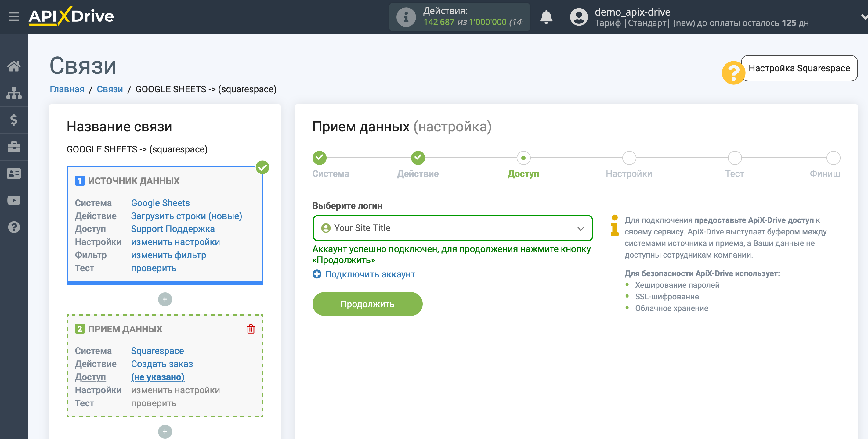Click the user avatar icon
The height and width of the screenshot is (439, 868).
(579, 17)
